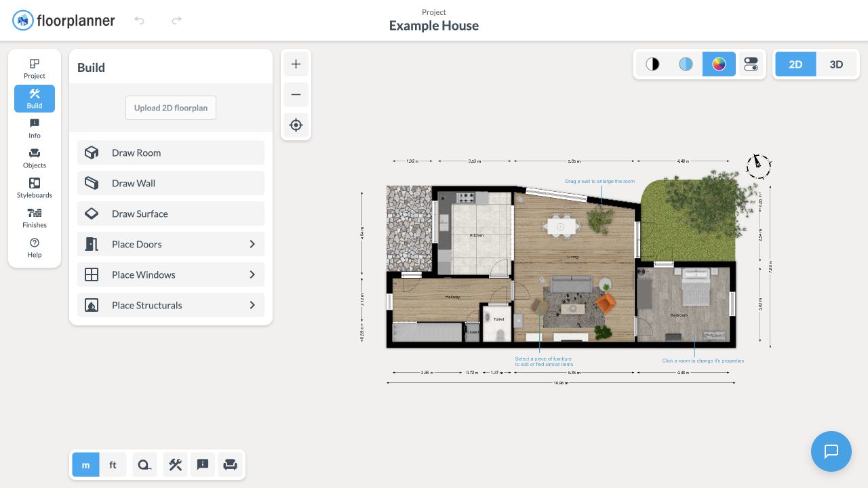
Task: Click bottom toolbar build tools icon
Action: click(x=176, y=465)
